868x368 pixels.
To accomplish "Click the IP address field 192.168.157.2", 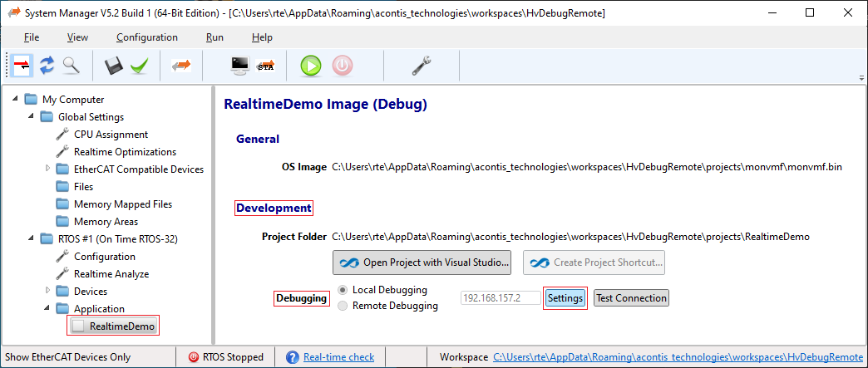I will coord(501,297).
